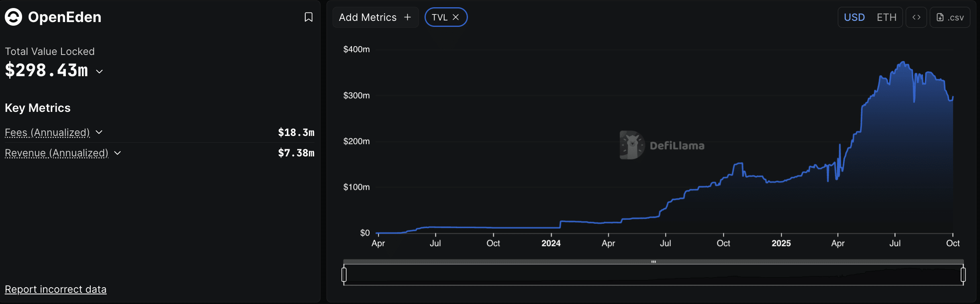
Task: Click the center grip of the range selector
Action: (653, 261)
